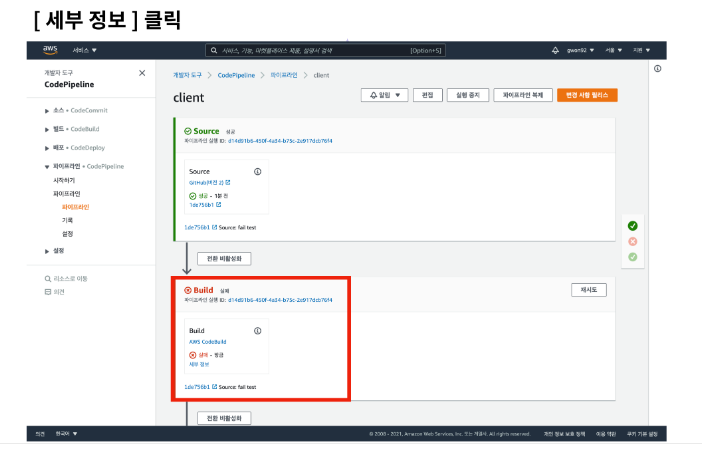
Task: Click the red 실패 status icon in Build action
Action: (193, 355)
